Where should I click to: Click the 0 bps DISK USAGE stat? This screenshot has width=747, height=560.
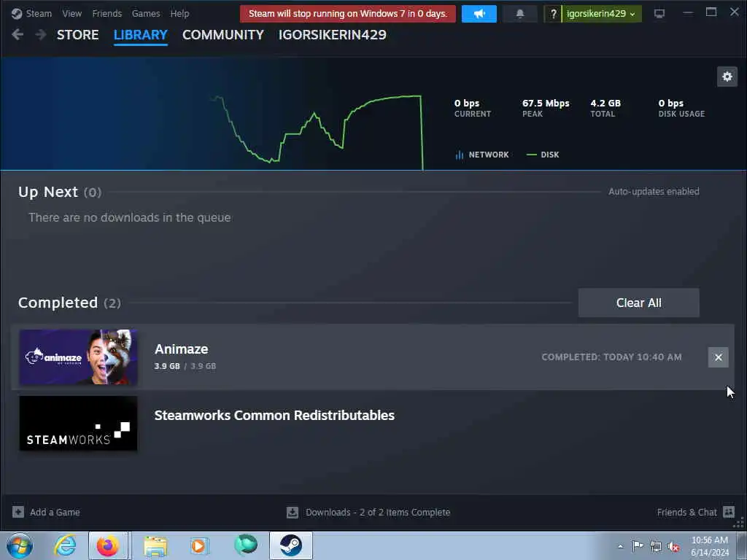click(x=681, y=108)
